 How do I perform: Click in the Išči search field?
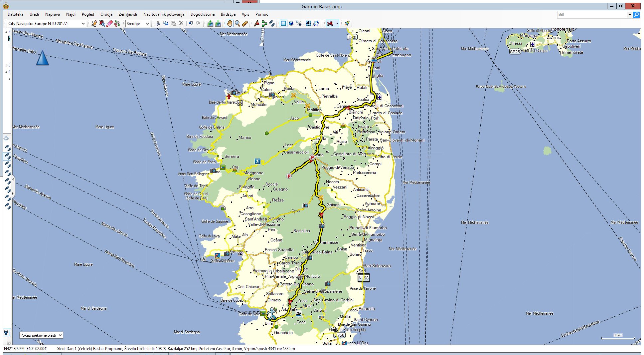pyautogui.click(x=592, y=15)
